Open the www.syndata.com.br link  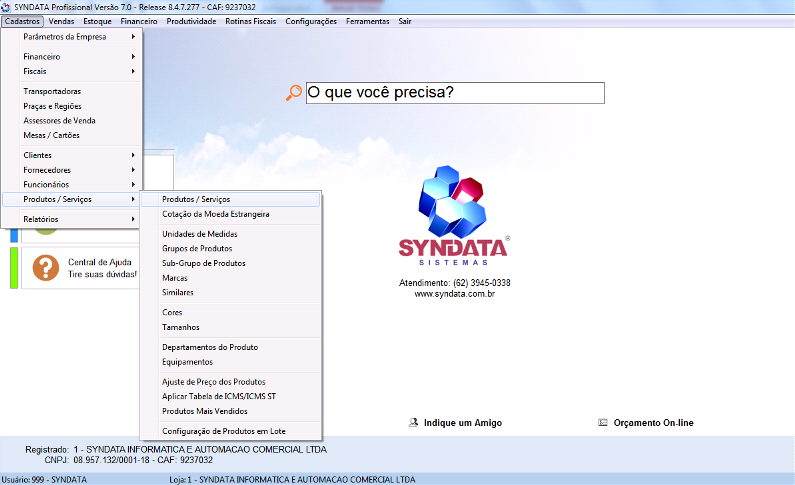click(x=454, y=294)
